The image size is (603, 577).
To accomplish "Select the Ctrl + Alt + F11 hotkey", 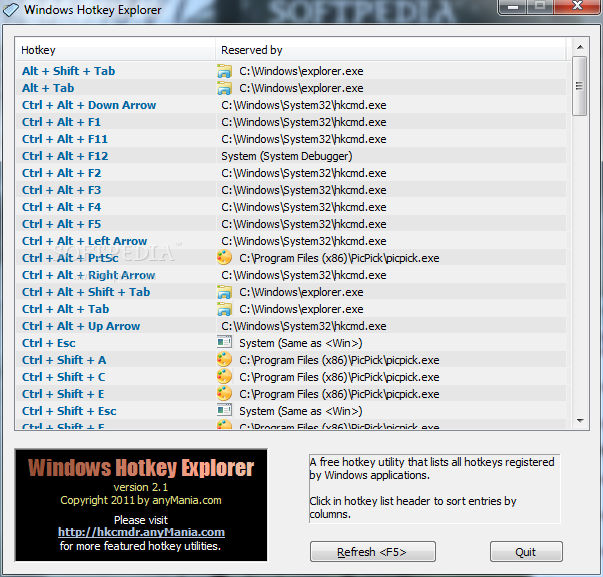I will [x=65, y=139].
